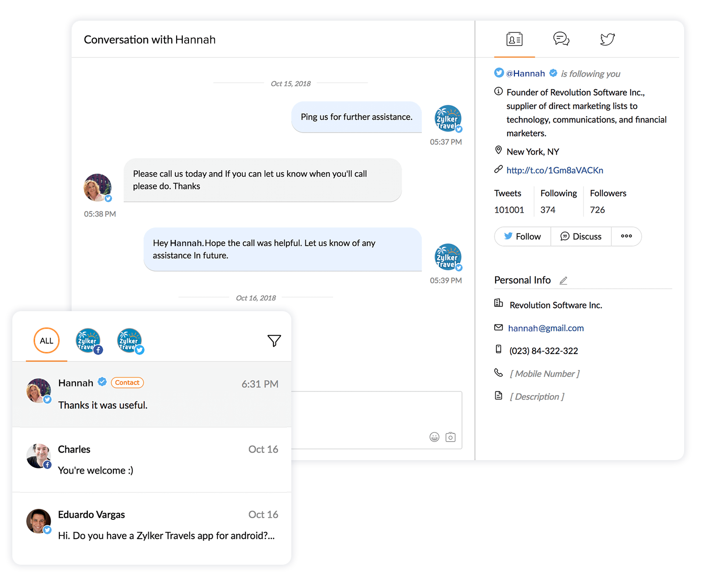Screen dimensions: 703x588
Task: Click the filter funnel icon
Action: pyautogui.click(x=274, y=341)
